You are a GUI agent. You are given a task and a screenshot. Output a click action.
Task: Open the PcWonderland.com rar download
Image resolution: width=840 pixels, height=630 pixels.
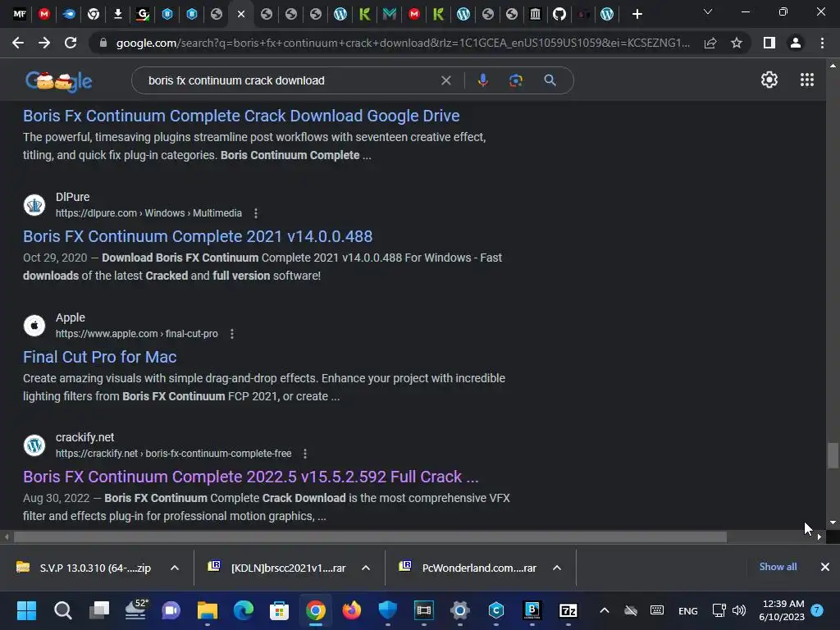468,568
